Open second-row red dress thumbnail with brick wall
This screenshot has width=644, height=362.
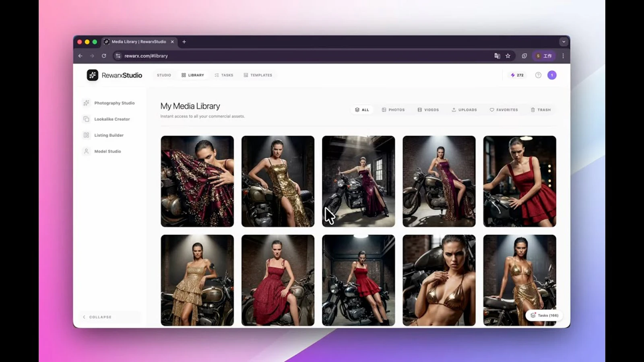(278, 280)
